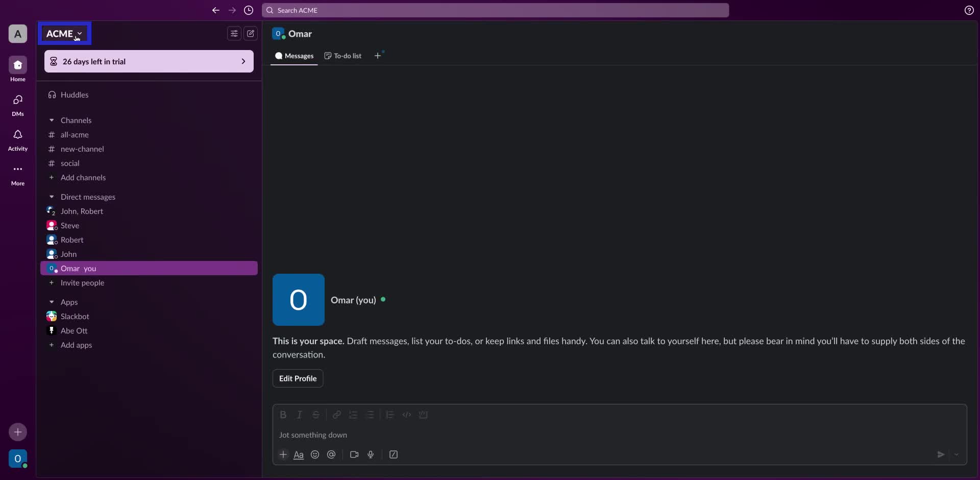Click Invite people in the sidebar
This screenshot has width=980, height=480.
pyautogui.click(x=82, y=283)
